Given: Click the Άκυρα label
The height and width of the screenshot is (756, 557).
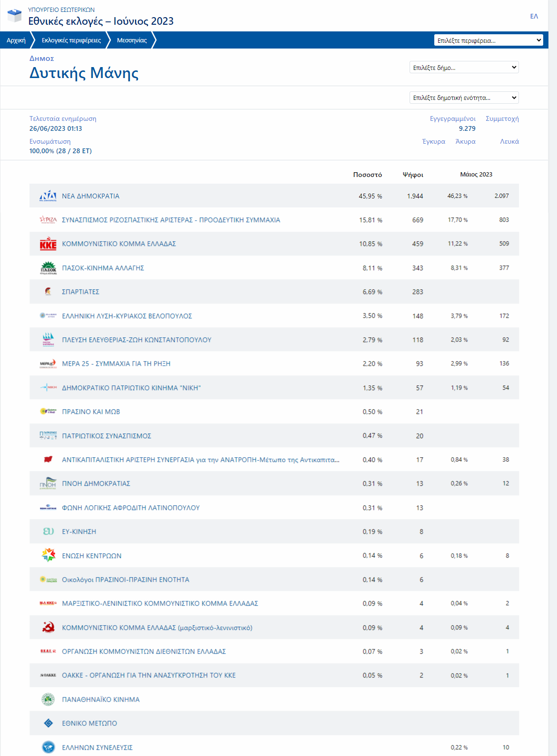Looking at the screenshot, I should coord(465,142).
